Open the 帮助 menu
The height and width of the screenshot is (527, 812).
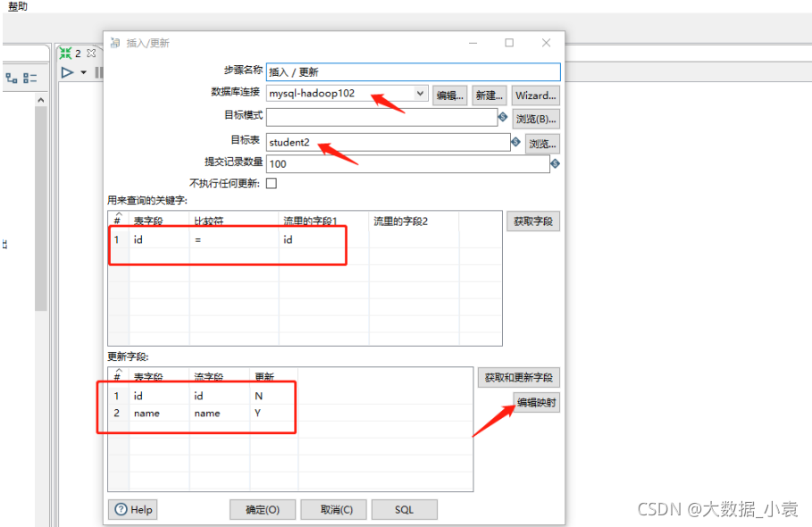[18, 5]
